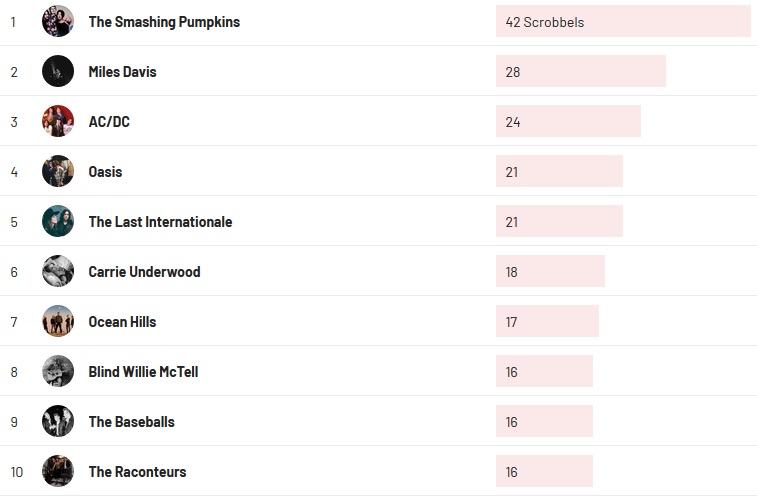Open the AC/DC artist name link
757x496 pixels.
point(109,122)
